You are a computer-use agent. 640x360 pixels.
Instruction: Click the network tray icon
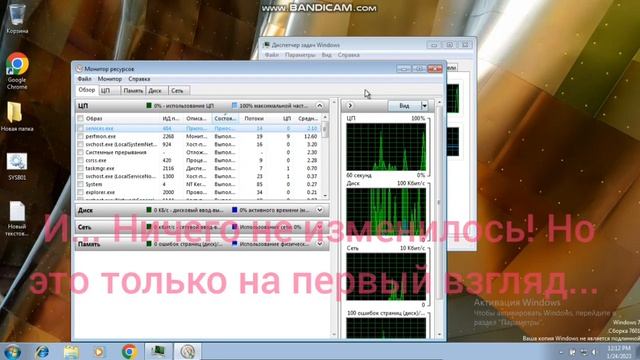[x=584, y=352]
